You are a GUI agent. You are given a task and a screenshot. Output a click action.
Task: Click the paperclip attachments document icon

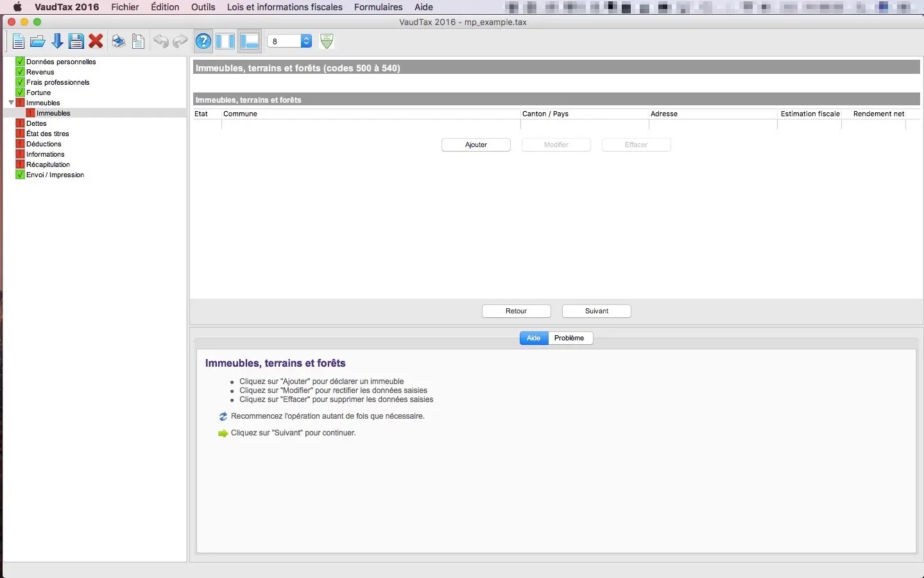(138, 42)
